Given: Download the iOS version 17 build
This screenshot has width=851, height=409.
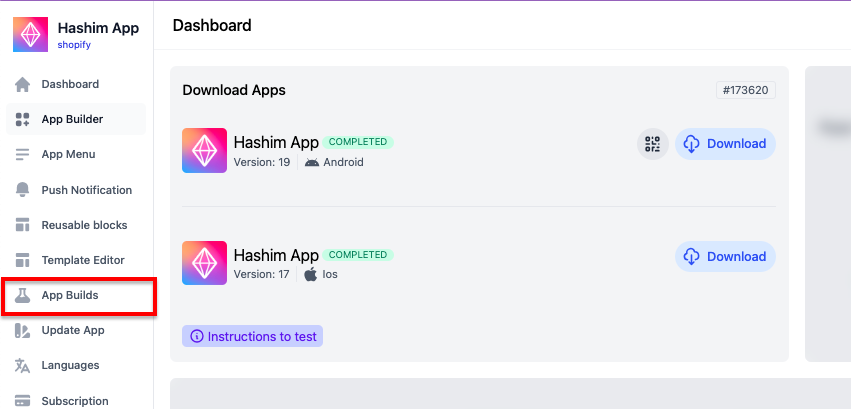Looking at the screenshot, I should click(x=726, y=257).
